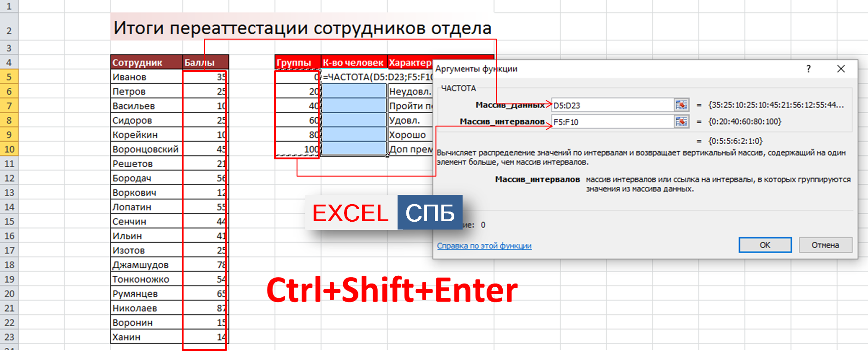Click the Массив_данных input containing D5:D23
The image size is (868, 351).
(612, 105)
